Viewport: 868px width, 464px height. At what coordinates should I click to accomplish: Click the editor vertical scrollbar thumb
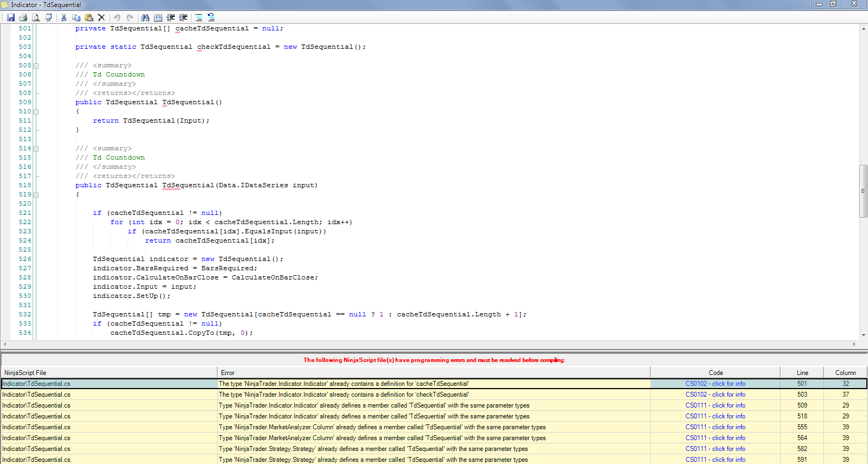pyautogui.click(x=863, y=191)
